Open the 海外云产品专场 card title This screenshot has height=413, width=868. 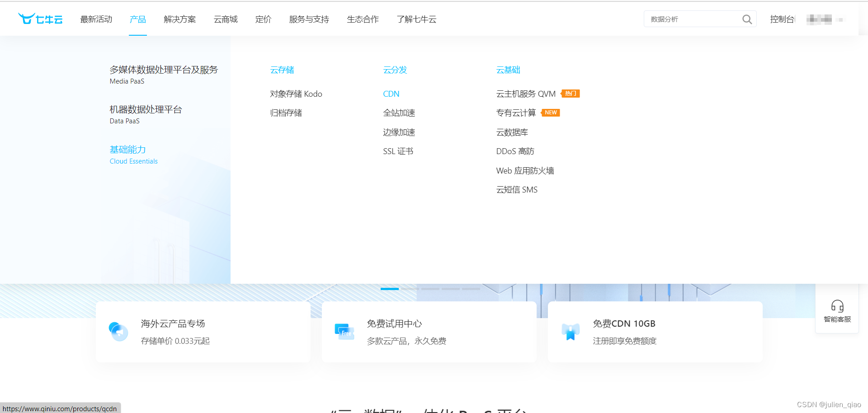click(x=173, y=324)
